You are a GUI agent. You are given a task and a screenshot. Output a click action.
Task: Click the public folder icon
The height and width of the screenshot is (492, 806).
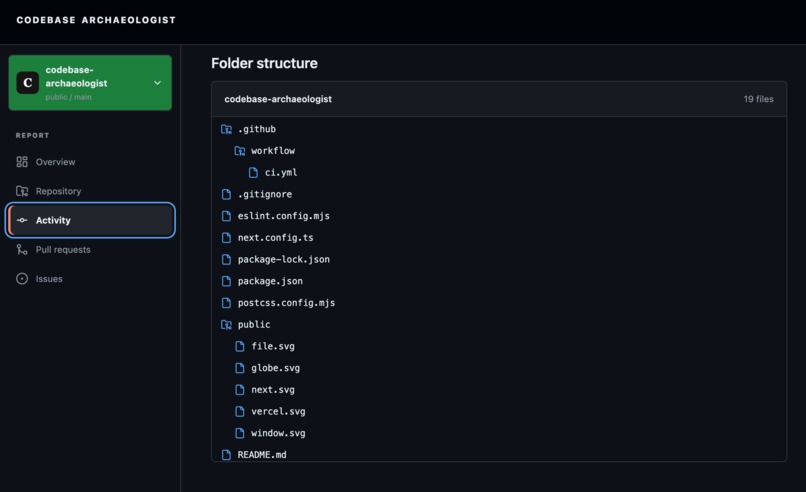coord(226,324)
